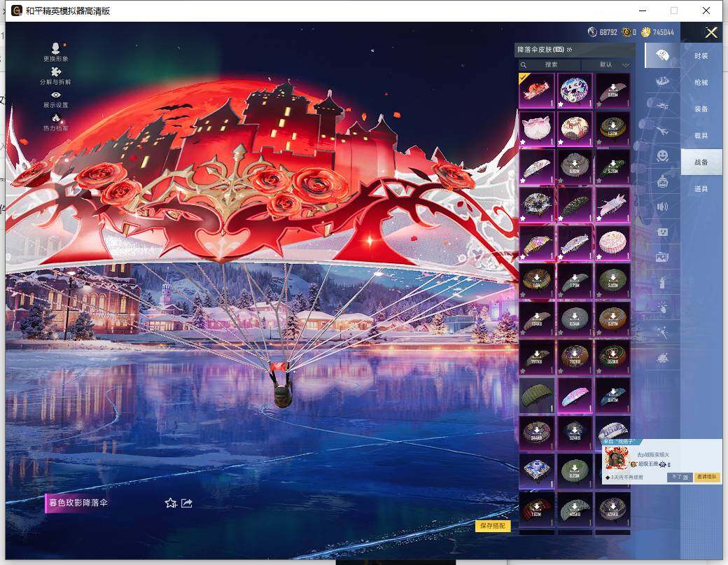Select the robot-head category icon
This screenshot has width=728, height=565.
tap(662, 181)
